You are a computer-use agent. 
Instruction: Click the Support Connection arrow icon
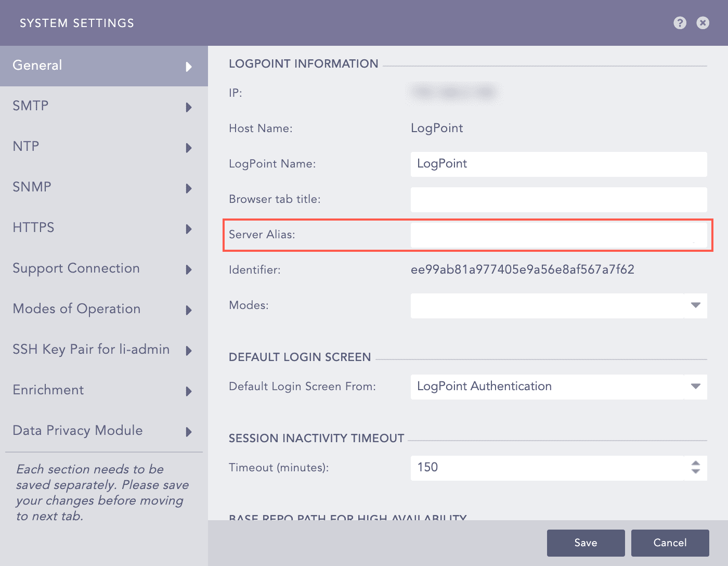click(x=189, y=269)
